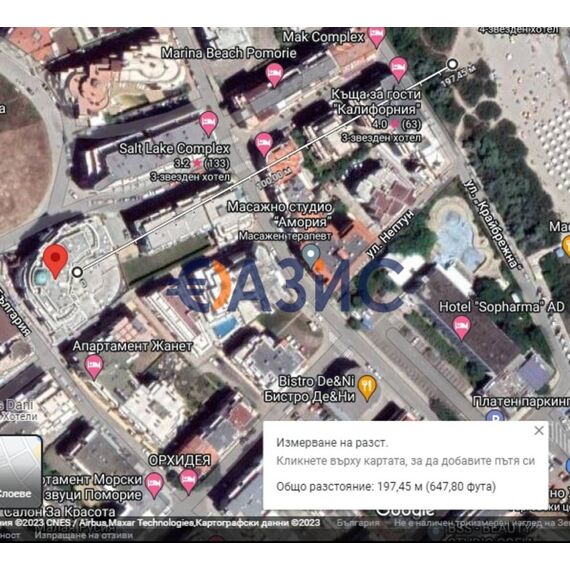Click the България link in footer

pos(358,523)
